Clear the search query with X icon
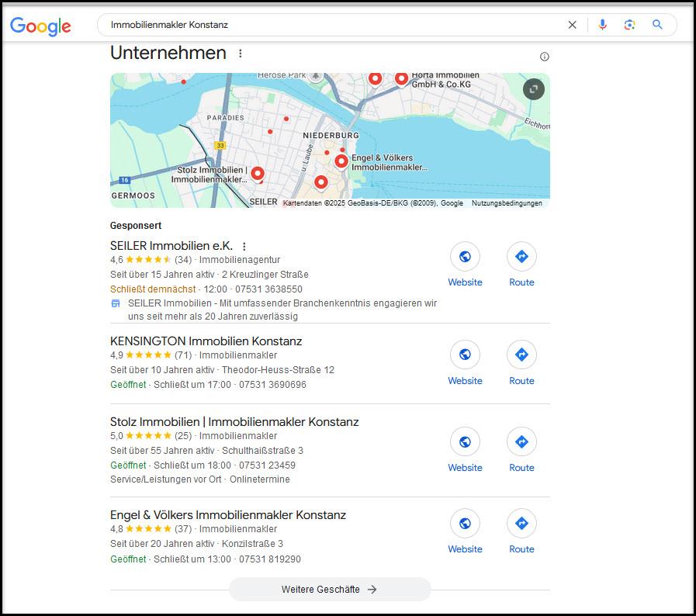696x616 pixels. pyautogui.click(x=572, y=25)
